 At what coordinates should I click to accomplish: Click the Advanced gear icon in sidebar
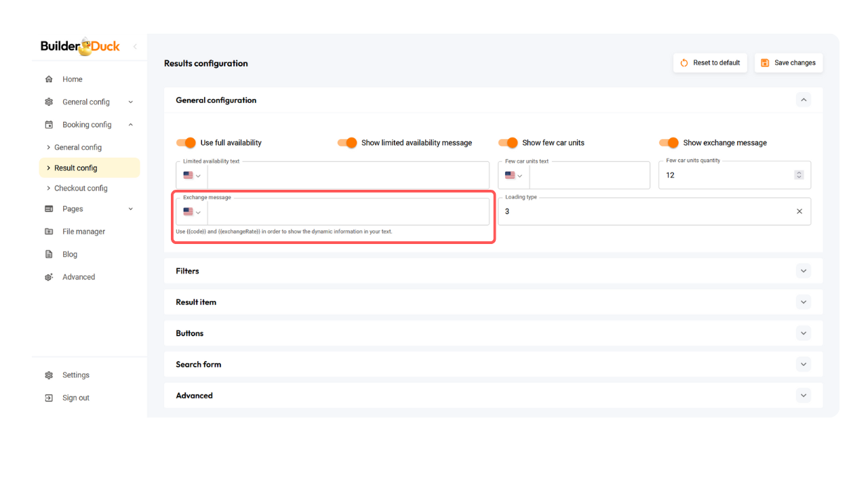49,277
